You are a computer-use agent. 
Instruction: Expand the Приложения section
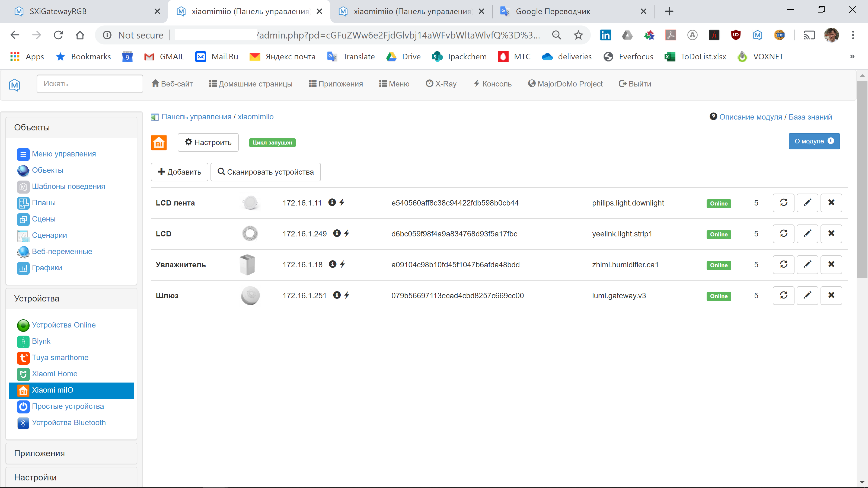tap(39, 453)
